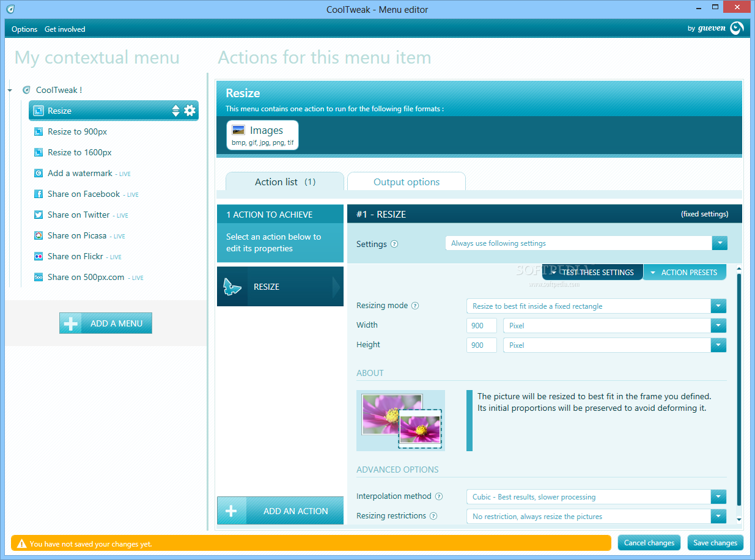Click the warning icon in unsaved changes bar
This screenshot has width=755, height=560.
tap(22, 543)
